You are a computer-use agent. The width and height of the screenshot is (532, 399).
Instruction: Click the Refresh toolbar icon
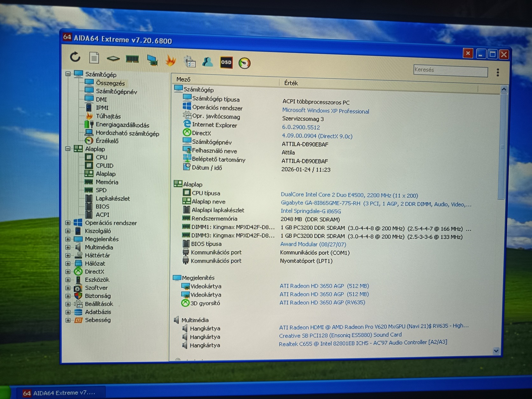coord(75,57)
